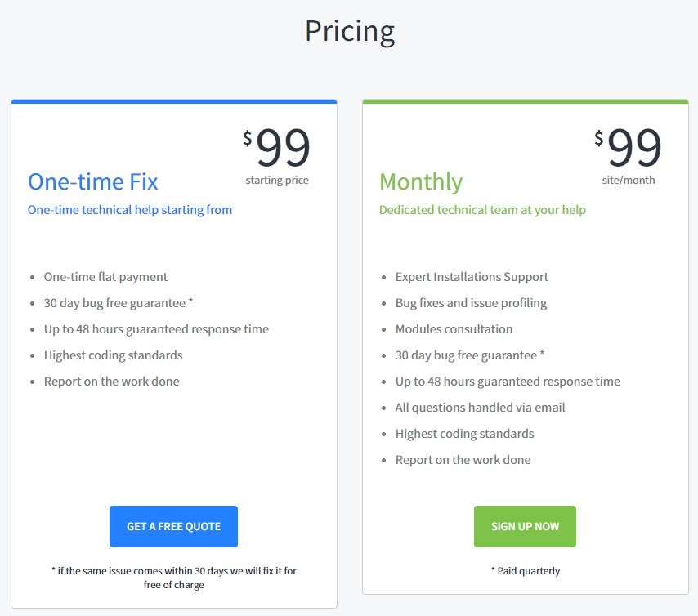The image size is (698, 616).
Task: Click the free of charge disclaimer text
Action: pos(173,577)
